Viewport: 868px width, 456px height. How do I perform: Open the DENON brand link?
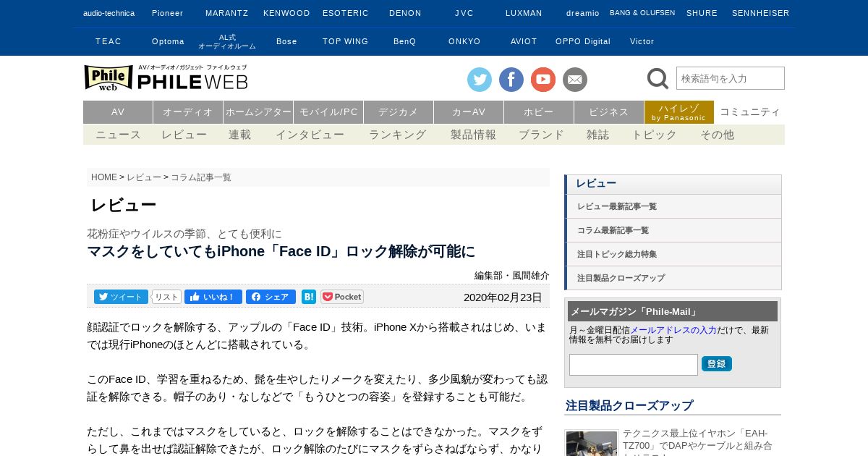[405, 13]
